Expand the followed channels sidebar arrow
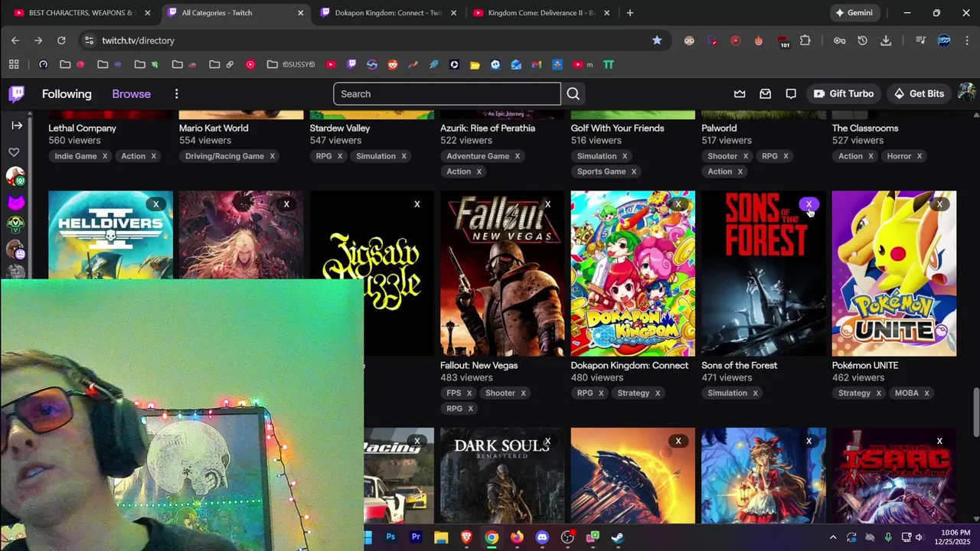The image size is (980, 551). [x=17, y=125]
